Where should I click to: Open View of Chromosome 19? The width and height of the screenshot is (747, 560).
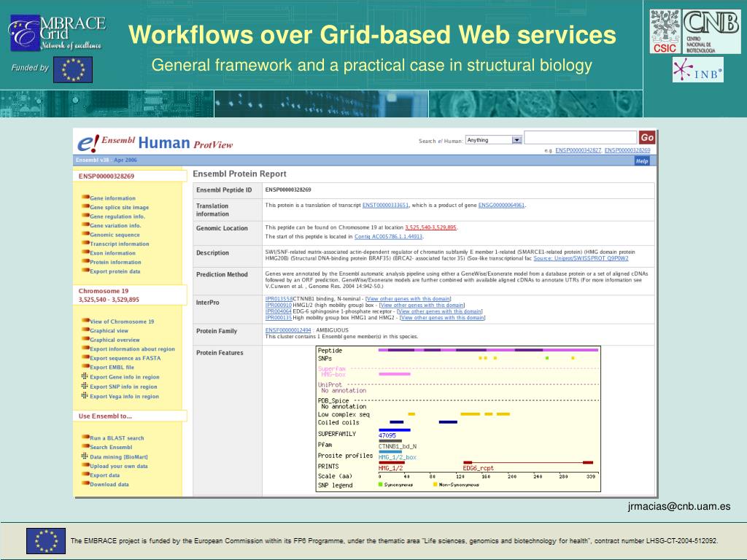point(122,322)
